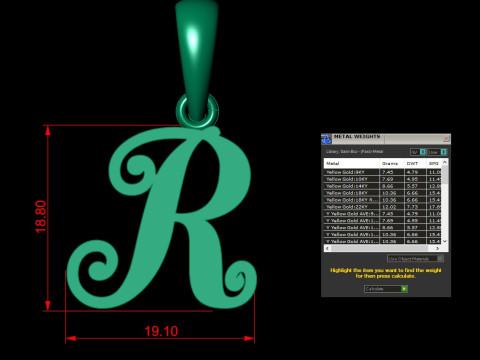The height and width of the screenshot is (360, 480).
Task: Close the Metal Weights panel
Action: point(446,138)
